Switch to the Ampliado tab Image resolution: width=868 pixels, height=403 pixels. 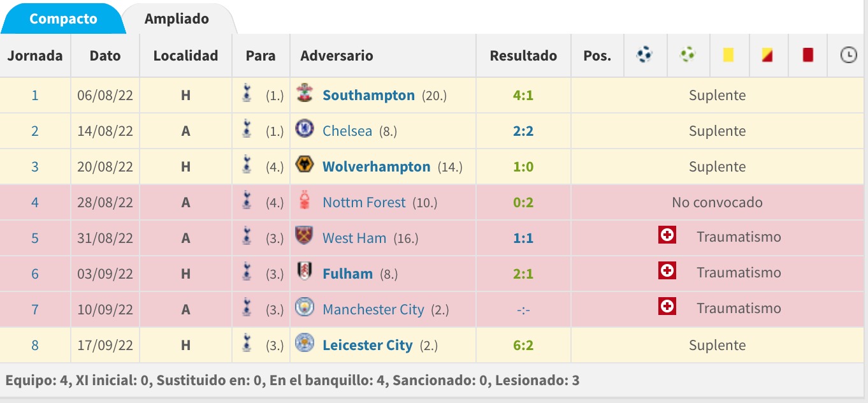click(x=177, y=19)
